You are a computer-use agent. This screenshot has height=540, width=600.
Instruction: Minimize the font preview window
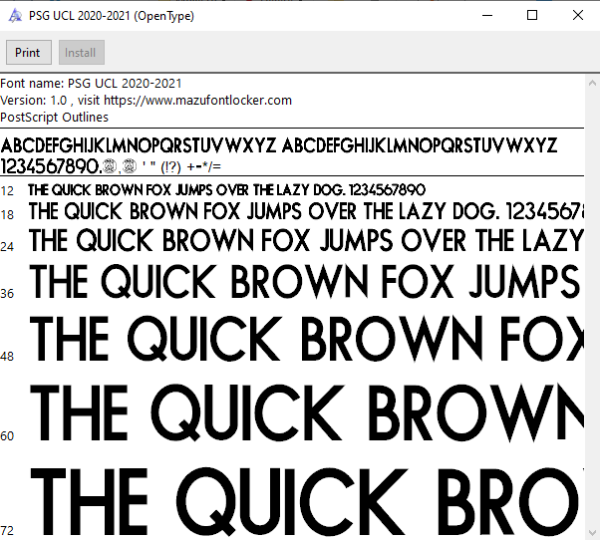(487, 15)
